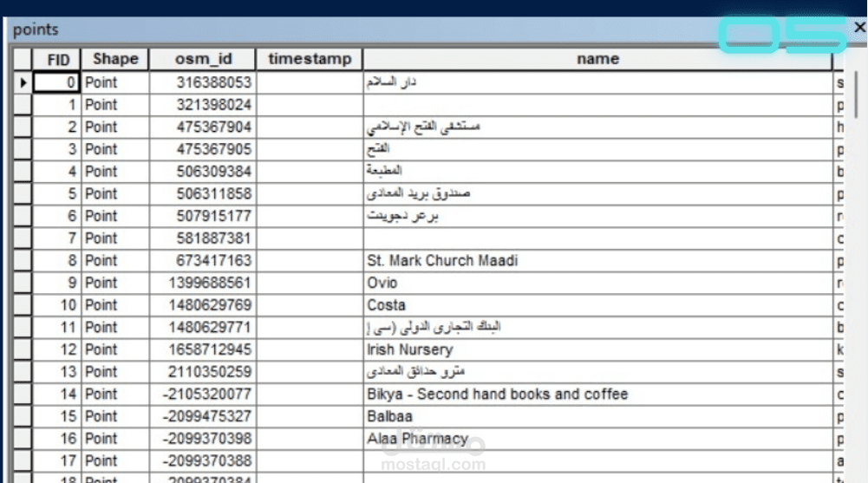Select the Shape column header
This screenshot has width=868, height=483.
click(115, 59)
